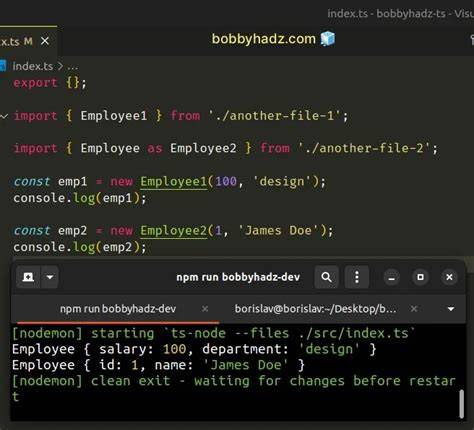Close the terminal window
This screenshot has height=430, width=474.
[449, 277]
